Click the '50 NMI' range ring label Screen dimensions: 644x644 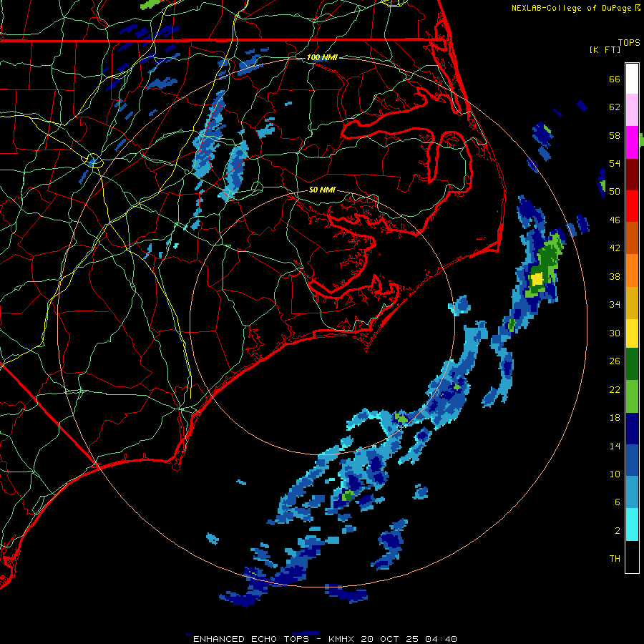click(322, 190)
